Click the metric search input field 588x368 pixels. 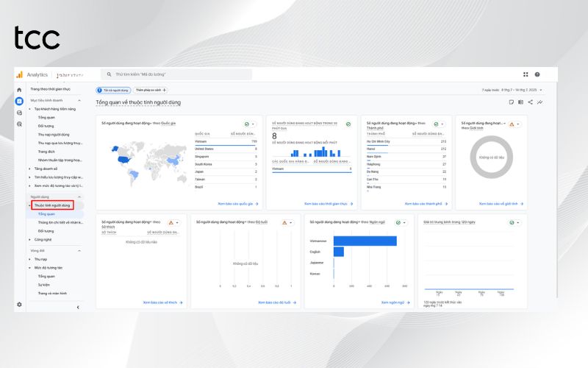176,74
